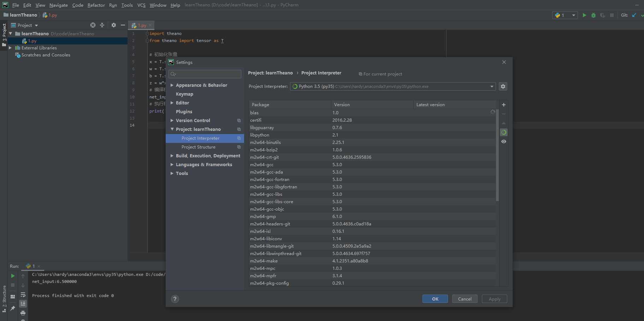
Task: Click the upgrade package up-arrow icon
Action: (x=504, y=123)
